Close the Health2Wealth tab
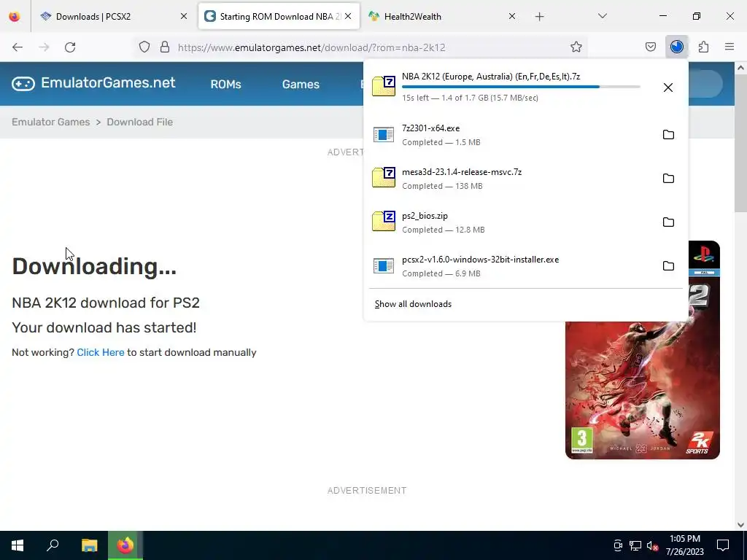Viewport: 747px width, 560px height. pyautogui.click(x=512, y=17)
